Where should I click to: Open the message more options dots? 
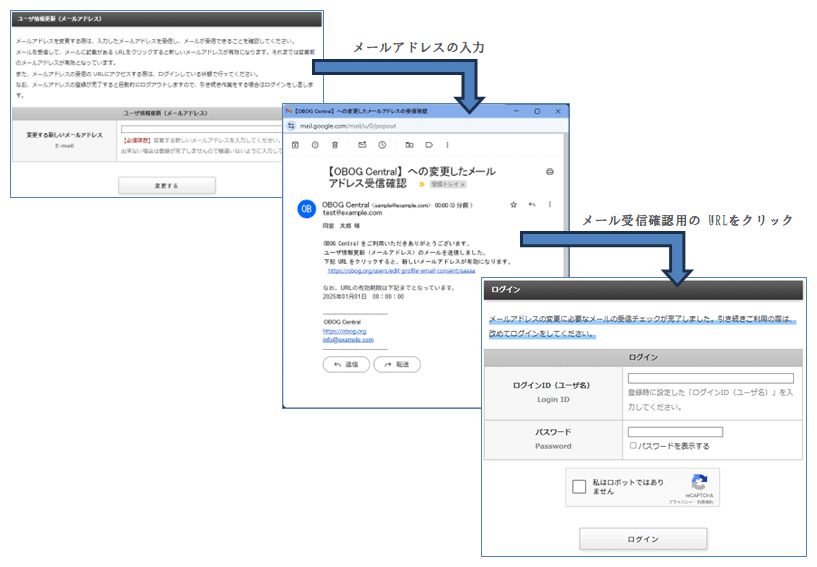550,205
